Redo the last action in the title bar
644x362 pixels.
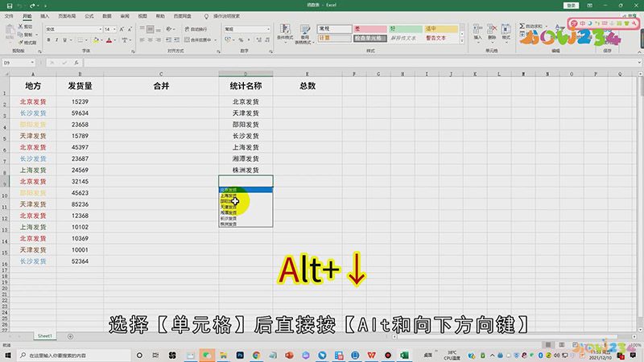pyautogui.click(x=32, y=6)
